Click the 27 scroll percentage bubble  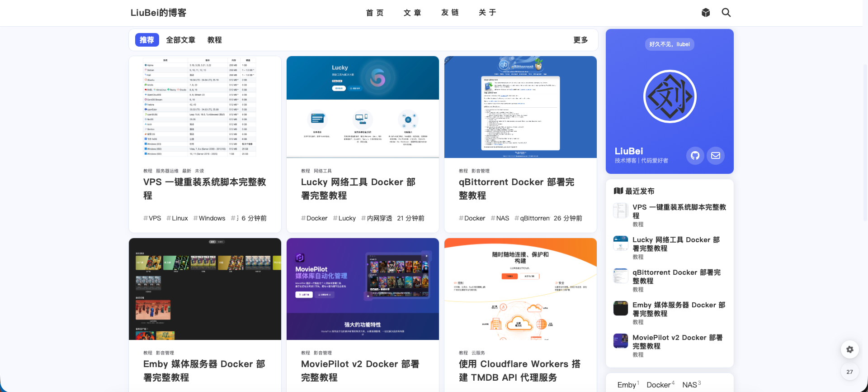point(850,372)
